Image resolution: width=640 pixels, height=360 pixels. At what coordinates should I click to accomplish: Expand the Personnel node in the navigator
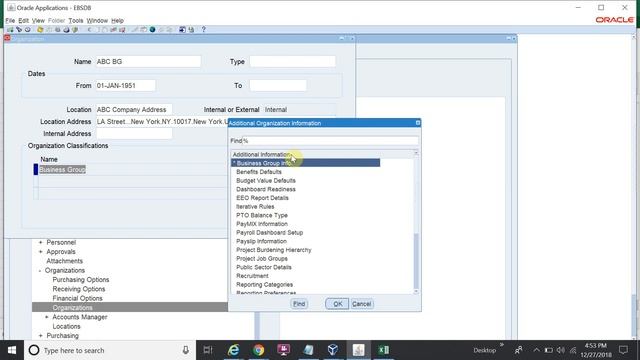[x=40, y=242]
